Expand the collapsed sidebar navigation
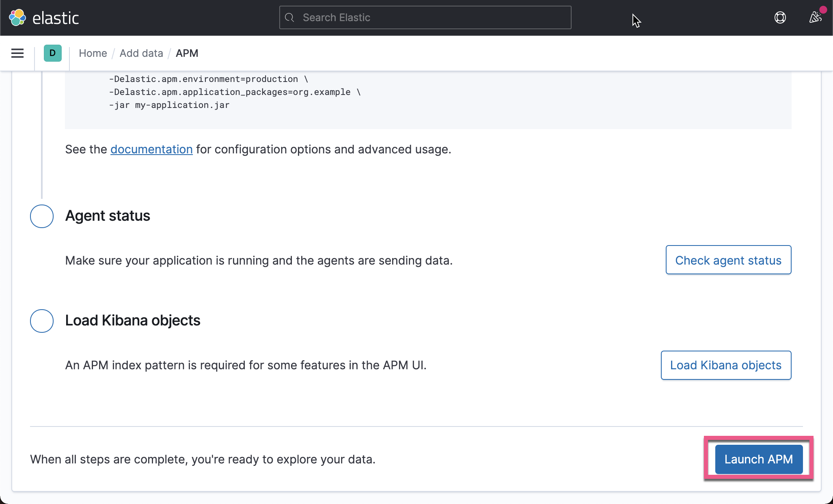The height and width of the screenshot is (504, 833). click(x=17, y=53)
